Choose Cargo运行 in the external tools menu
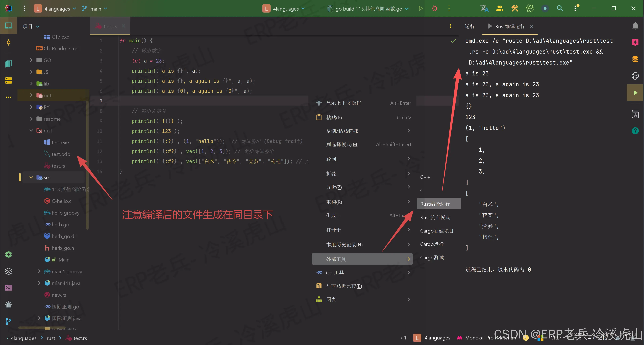The height and width of the screenshot is (345, 644). point(432,244)
